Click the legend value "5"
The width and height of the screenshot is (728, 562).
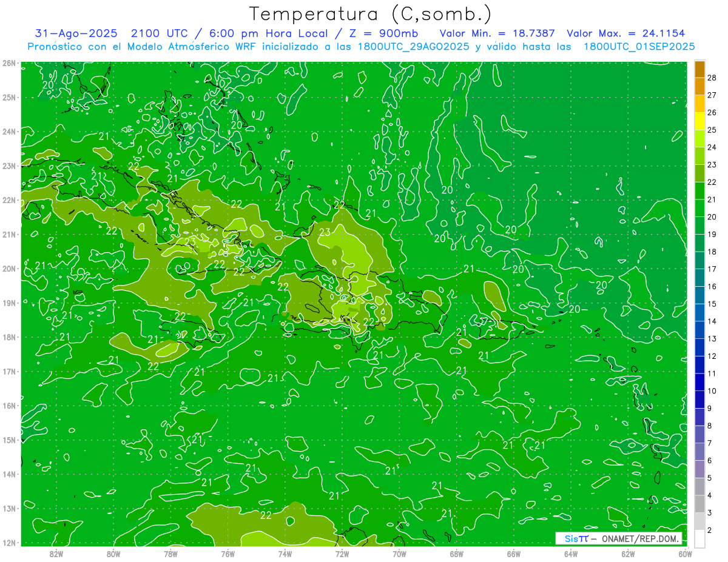click(x=710, y=478)
